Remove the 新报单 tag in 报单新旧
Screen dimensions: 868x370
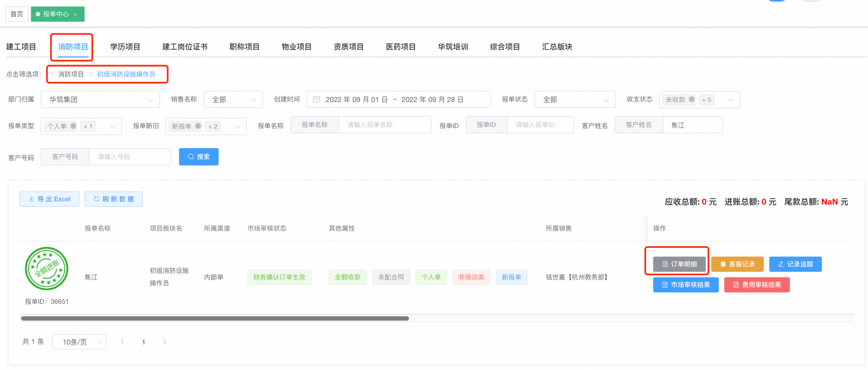click(198, 126)
